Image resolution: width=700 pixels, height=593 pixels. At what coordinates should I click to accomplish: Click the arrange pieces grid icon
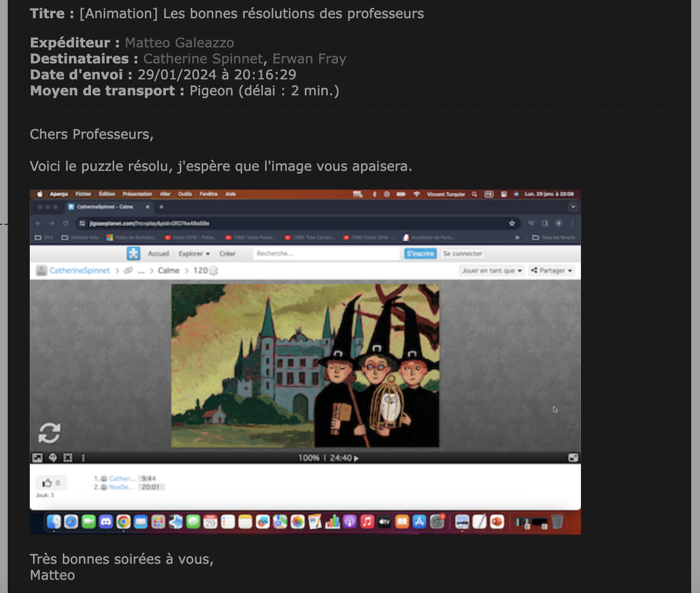(68, 457)
